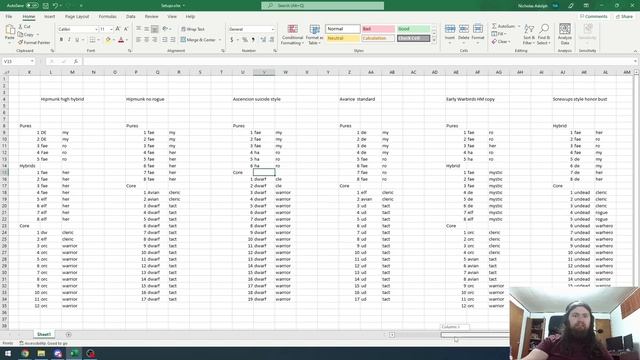Toggle Align Left in lower alignment row
Image resolution: width=640 pixels, height=360 pixels.
139,40
